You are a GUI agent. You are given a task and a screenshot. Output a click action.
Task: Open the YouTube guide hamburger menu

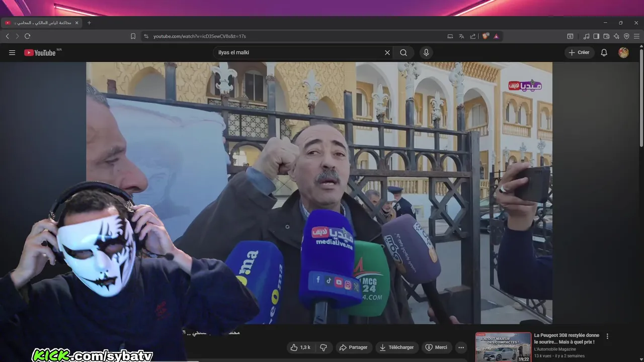pyautogui.click(x=12, y=52)
